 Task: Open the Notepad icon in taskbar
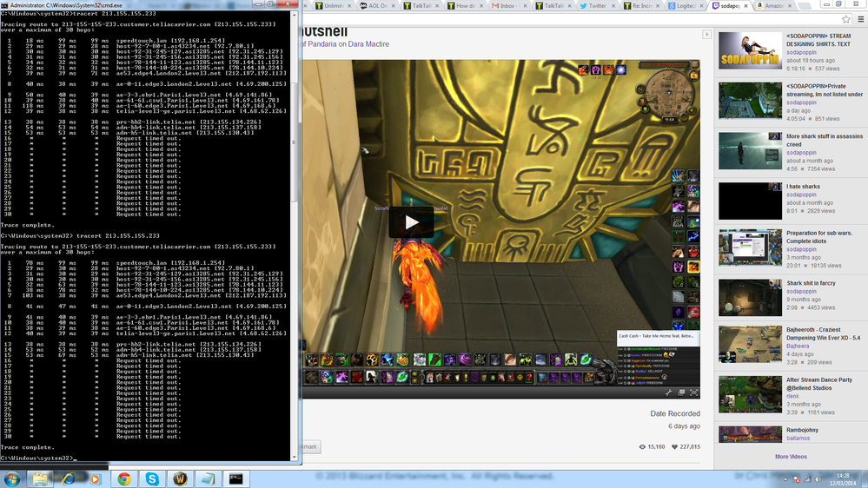point(208,478)
